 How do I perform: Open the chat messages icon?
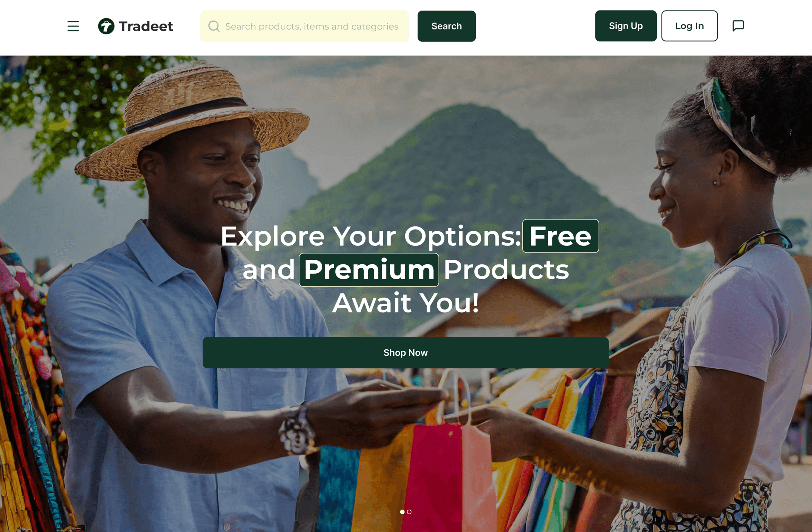738,26
